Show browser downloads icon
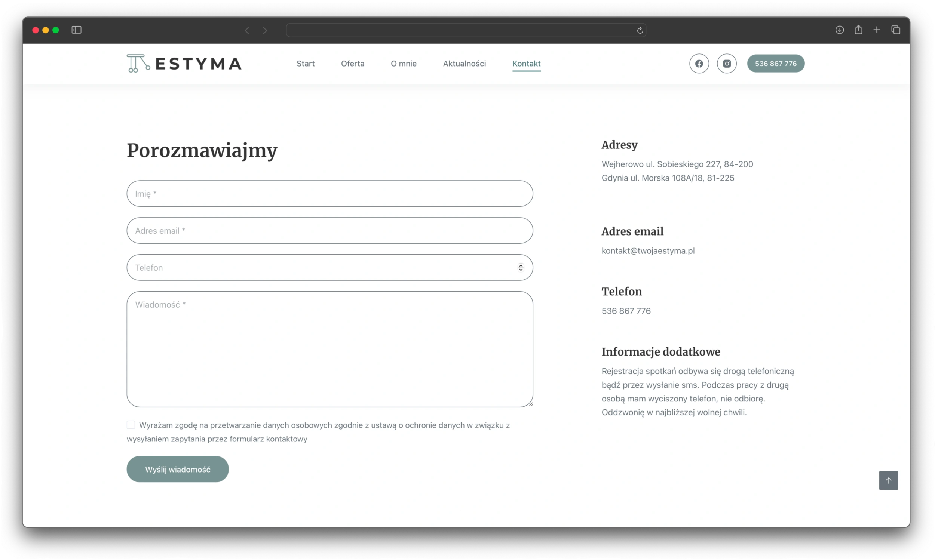The height and width of the screenshot is (560, 935). point(839,30)
